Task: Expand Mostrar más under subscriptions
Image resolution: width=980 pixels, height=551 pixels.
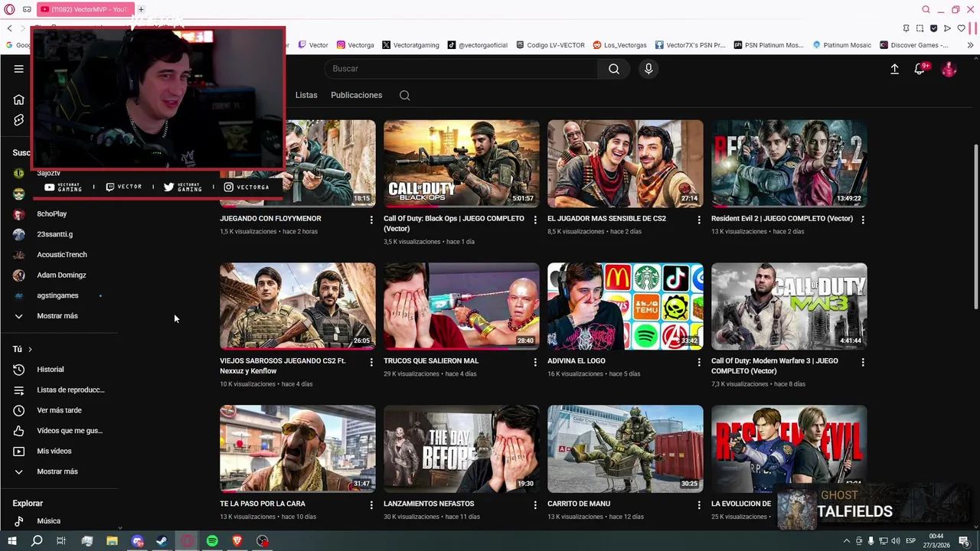Action: [58, 316]
